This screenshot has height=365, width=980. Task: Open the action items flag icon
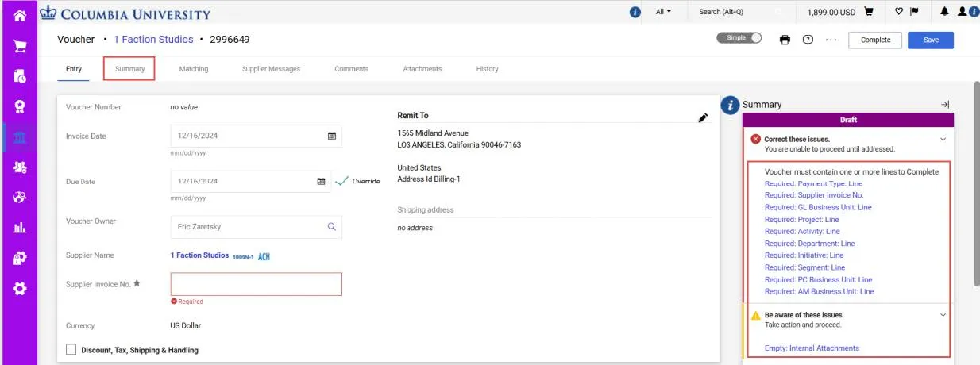(x=912, y=12)
